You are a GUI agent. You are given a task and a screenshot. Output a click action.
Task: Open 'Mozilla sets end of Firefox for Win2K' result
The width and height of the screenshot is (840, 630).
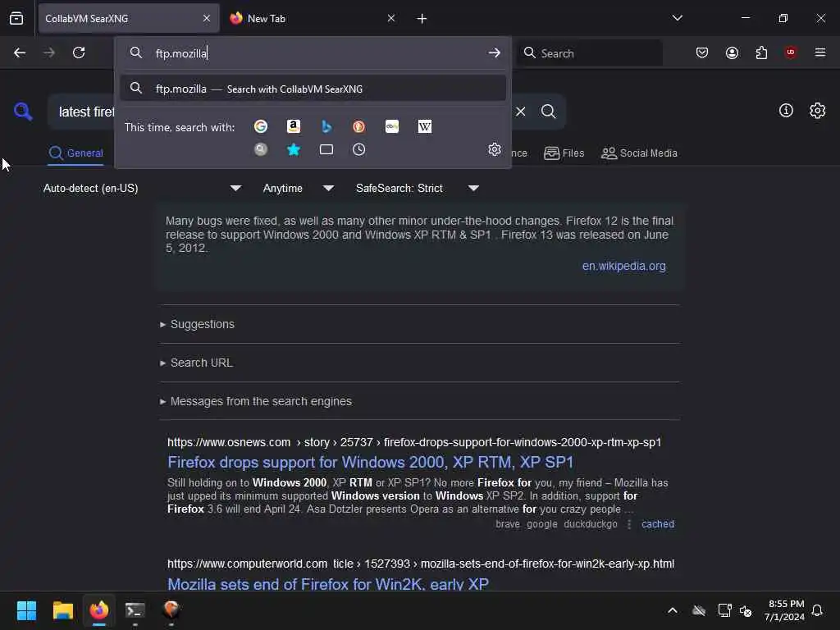coord(328,583)
